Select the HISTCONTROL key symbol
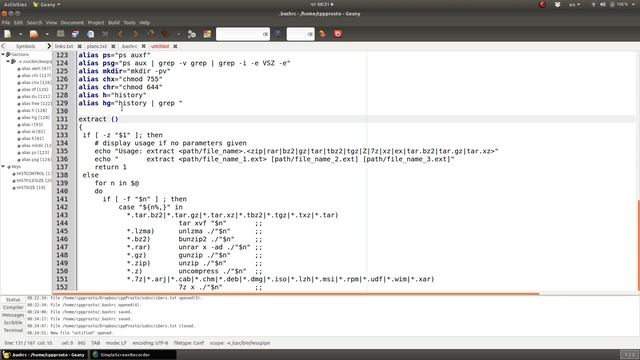 (x=34, y=173)
